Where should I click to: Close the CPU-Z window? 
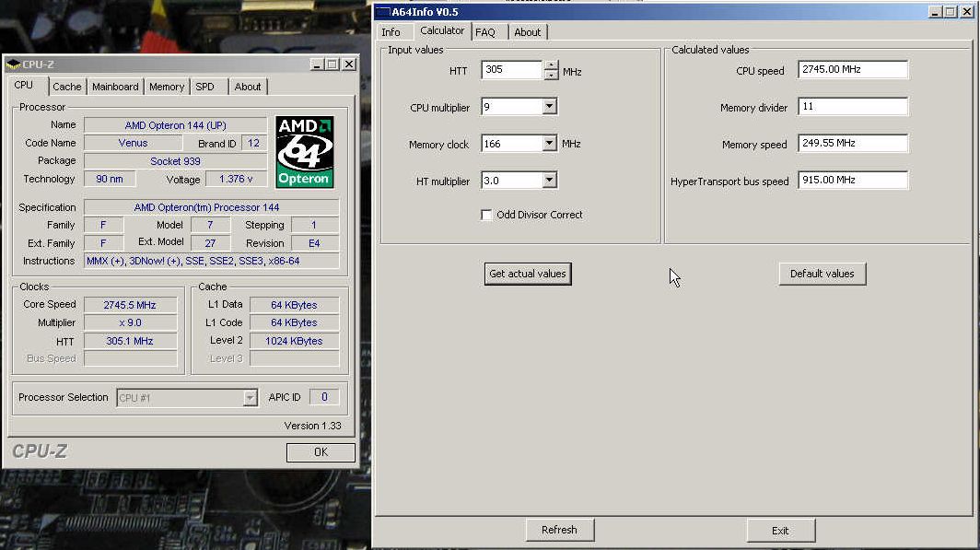pos(349,64)
